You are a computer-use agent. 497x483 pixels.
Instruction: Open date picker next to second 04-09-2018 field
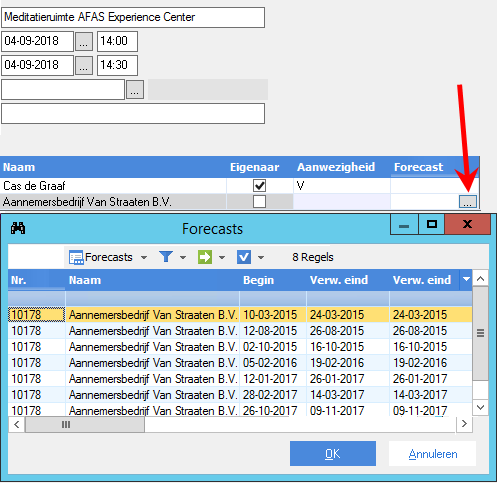point(84,65)
